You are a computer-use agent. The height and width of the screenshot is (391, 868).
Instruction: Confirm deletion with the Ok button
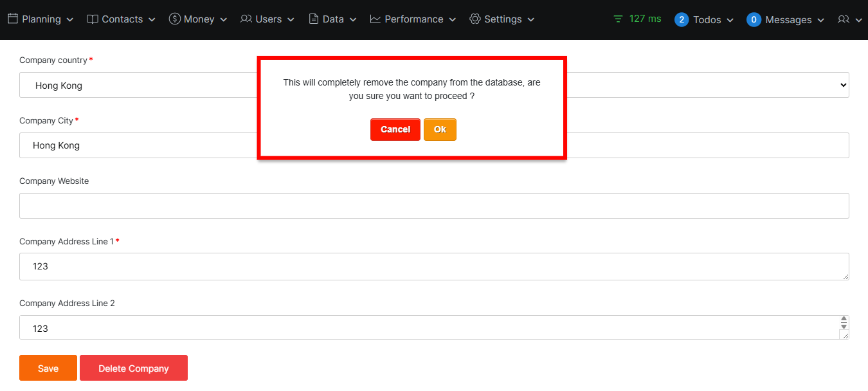tap(440, 129)
